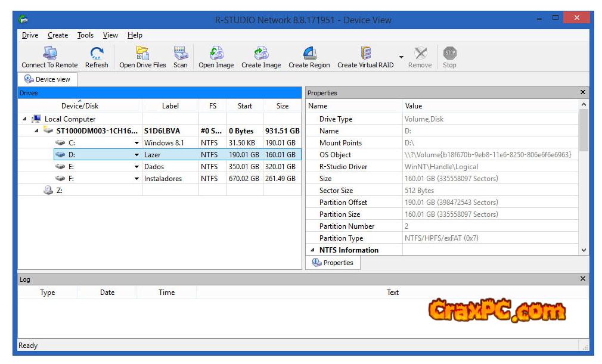Select the Properties tab below properties list
602x364 pixels.
pos(333,262)
